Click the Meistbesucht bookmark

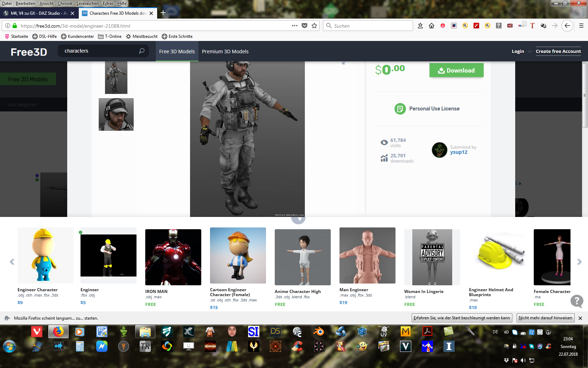(x=142, y=36)
